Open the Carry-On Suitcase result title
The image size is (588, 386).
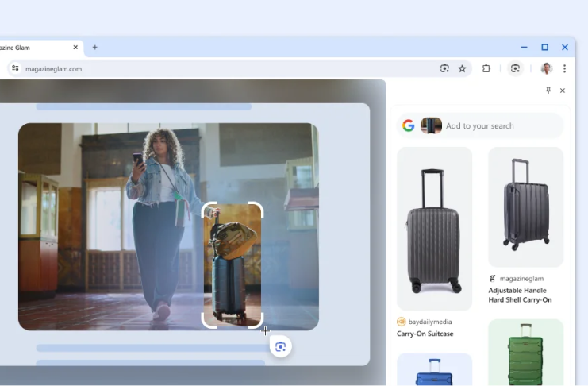425,334
